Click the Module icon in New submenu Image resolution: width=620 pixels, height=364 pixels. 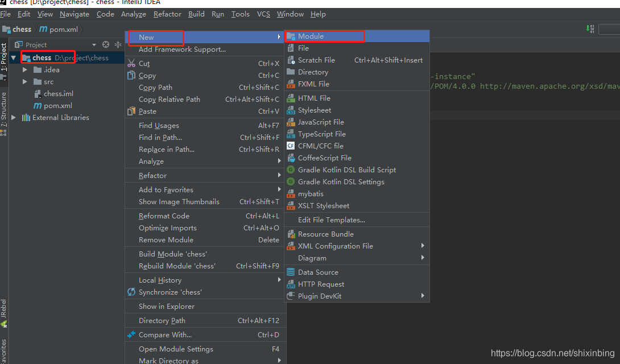point(291,36)
